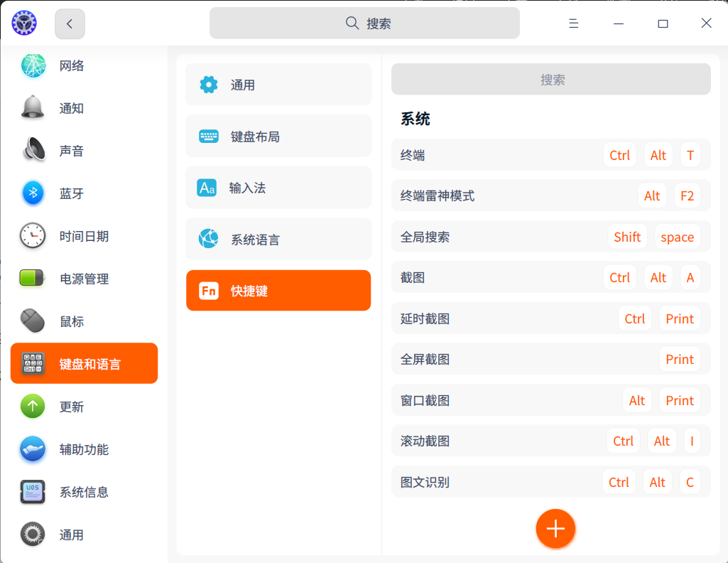The width and height of the screenshot is (728, 563).
Task: Select the 截图 row label
Action: click(412, 277)
